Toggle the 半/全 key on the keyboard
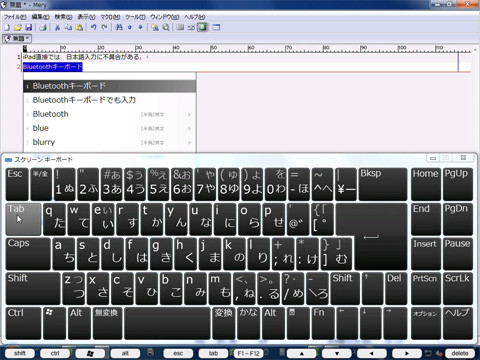The height and width of the screenshot is (360, 480). click(41, 184)
